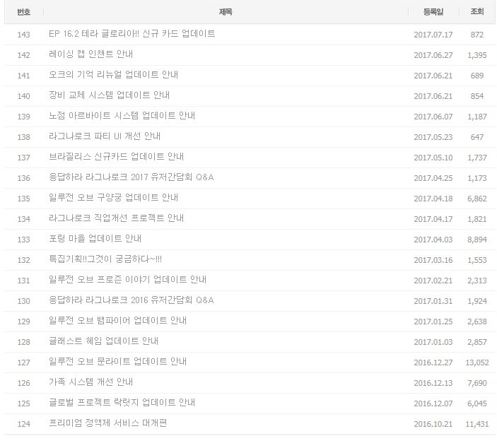Open post '레이싱 캡 인챈트 안내'
497x448 pixels.
point(90,54)
